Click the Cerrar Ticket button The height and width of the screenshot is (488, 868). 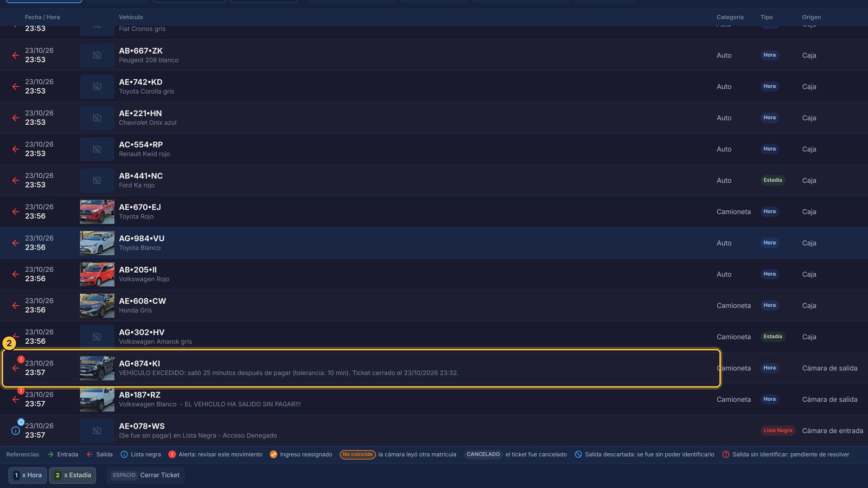pos(146,475)
